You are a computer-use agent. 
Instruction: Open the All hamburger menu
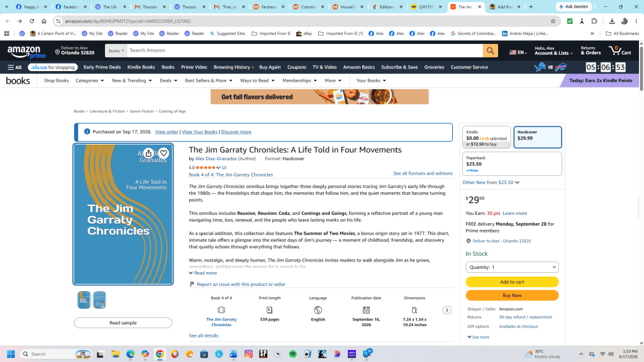[15, 67]
